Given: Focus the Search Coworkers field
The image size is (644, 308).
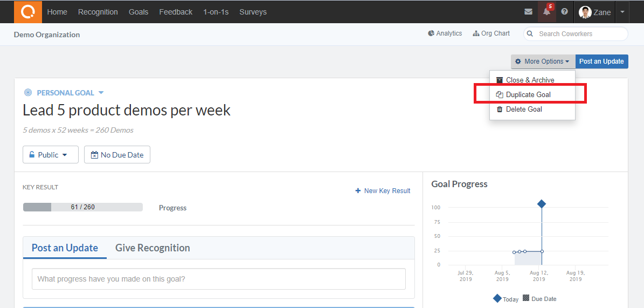Looking at the screenshot, I should point(576,34).
